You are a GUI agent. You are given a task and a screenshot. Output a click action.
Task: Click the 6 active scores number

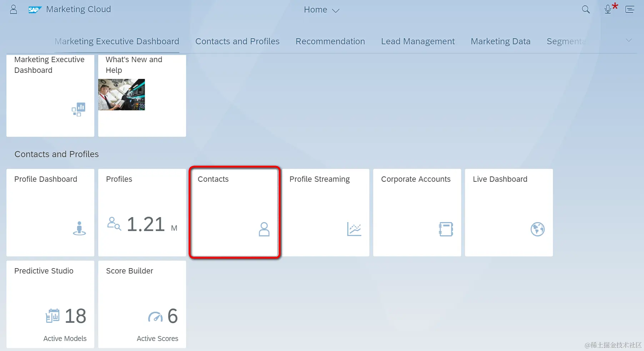tap(173, 316)
